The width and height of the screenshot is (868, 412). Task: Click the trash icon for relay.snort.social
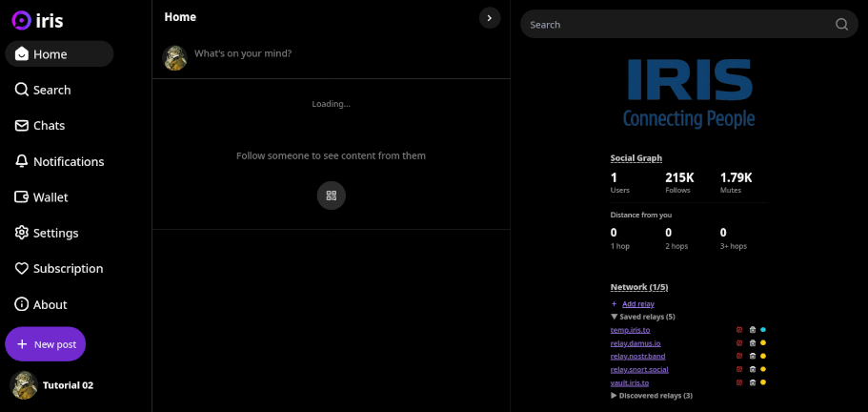752,369
